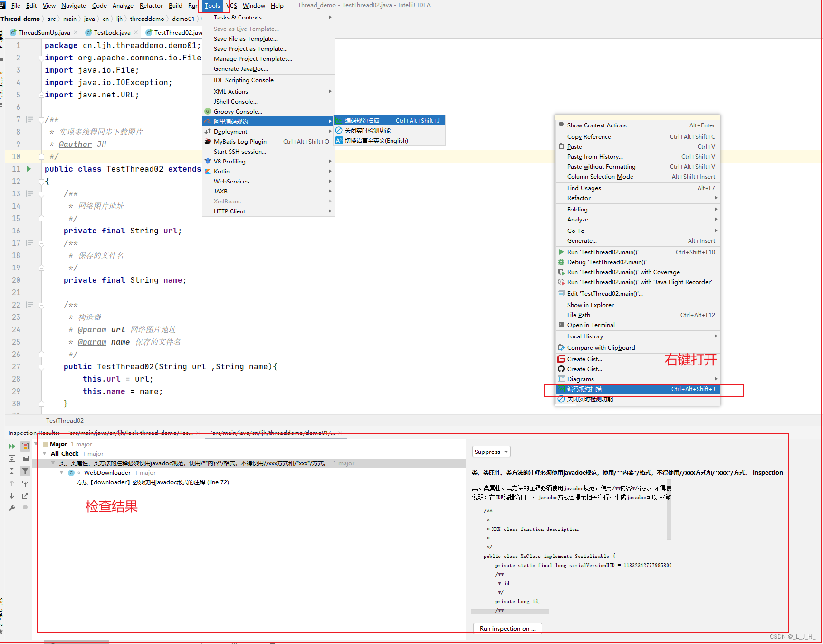Viewport: 823px width, 644px height.
Task: Close the TestLock.java tab
Action: (x=136, y=32)
